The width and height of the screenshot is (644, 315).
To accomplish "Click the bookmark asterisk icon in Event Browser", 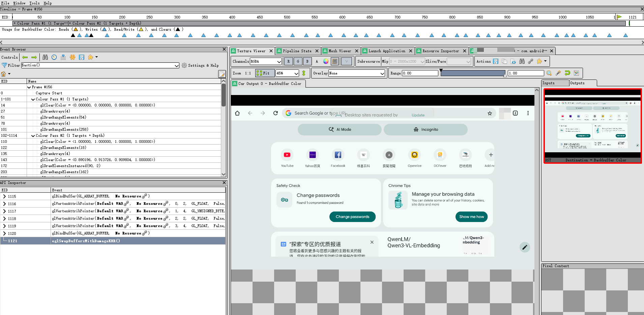I will click(72, 57).
